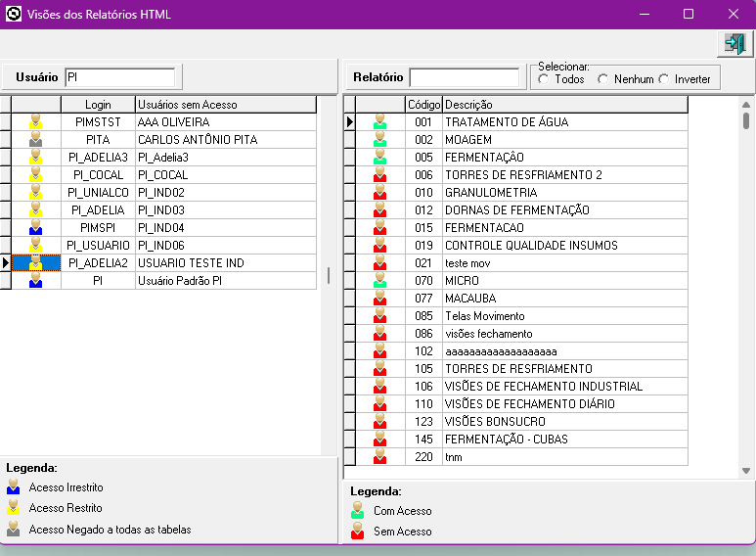Toggle access icon for report 010 GRANULOMETRIA
The height and width of the screenshot is (556, 756).
[x=379, y=192]
